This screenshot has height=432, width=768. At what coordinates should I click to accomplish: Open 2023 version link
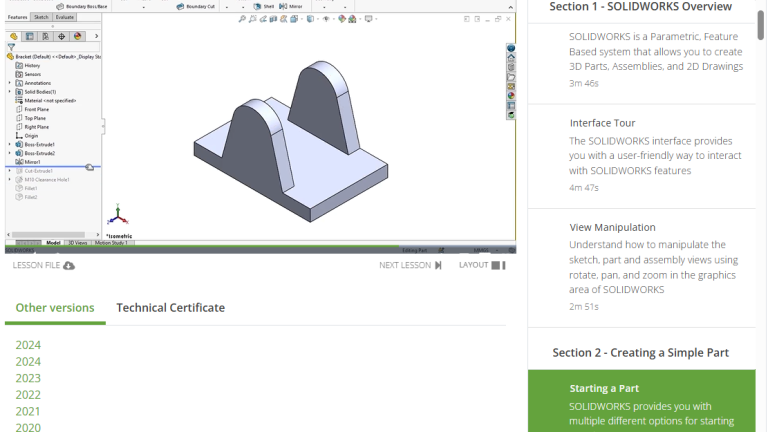coord(28,378)
